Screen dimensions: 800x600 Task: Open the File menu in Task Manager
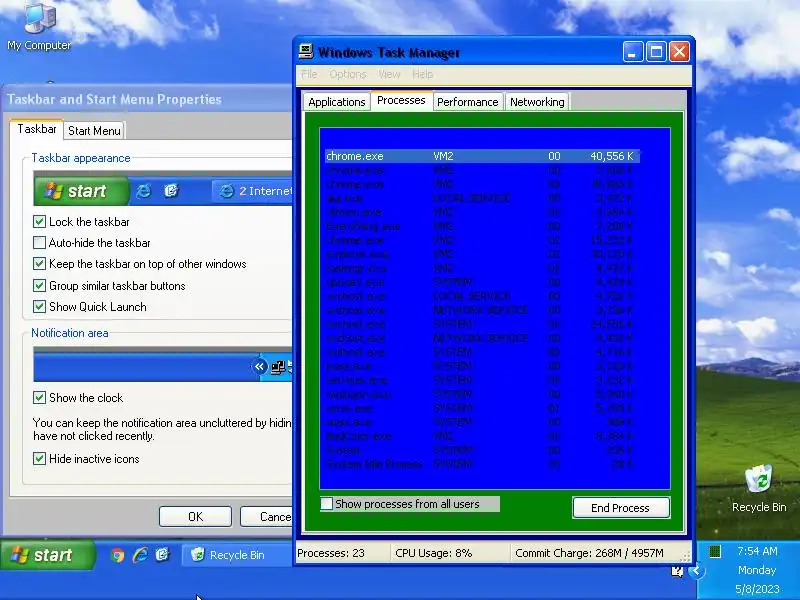coord(309,74)
